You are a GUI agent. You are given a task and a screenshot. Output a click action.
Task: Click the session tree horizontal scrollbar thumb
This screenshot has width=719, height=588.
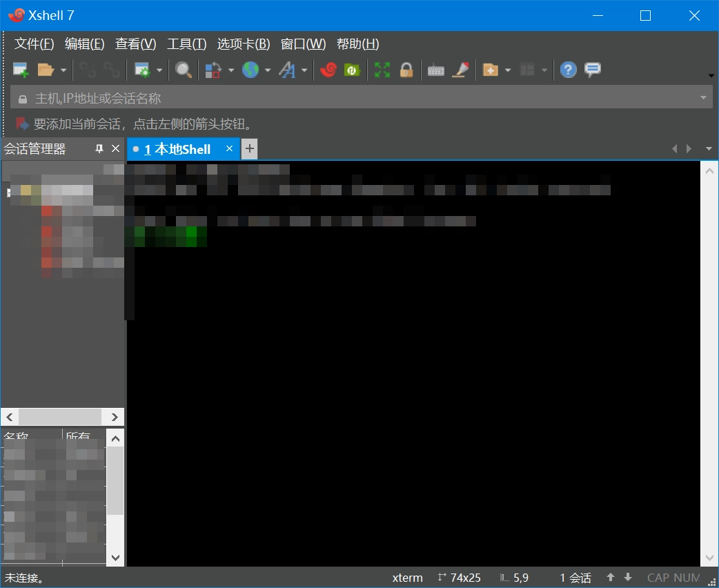click(59, 417)
